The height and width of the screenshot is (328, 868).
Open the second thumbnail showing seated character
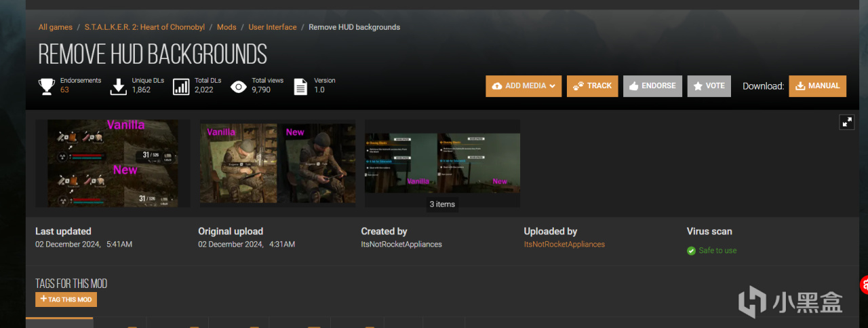tap(278, 163)
